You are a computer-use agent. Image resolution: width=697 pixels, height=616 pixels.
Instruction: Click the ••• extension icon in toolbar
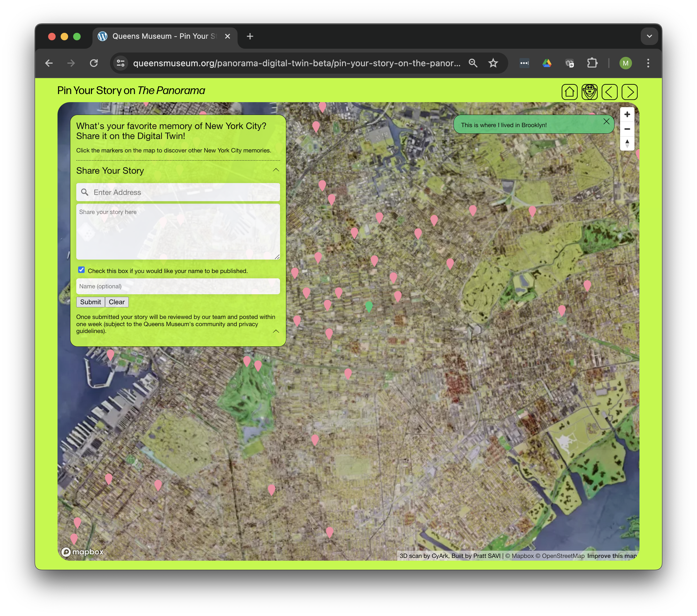(524, 63)
